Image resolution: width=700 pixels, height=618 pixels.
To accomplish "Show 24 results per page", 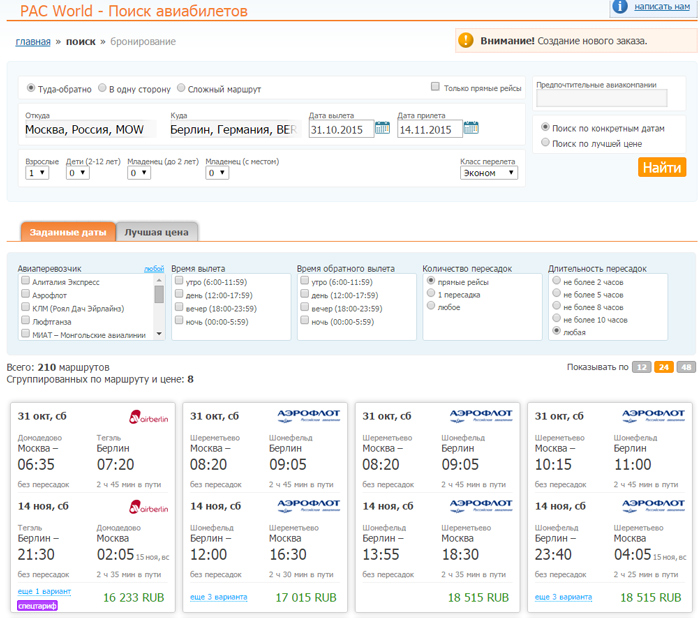I will (x=664, y=367).
